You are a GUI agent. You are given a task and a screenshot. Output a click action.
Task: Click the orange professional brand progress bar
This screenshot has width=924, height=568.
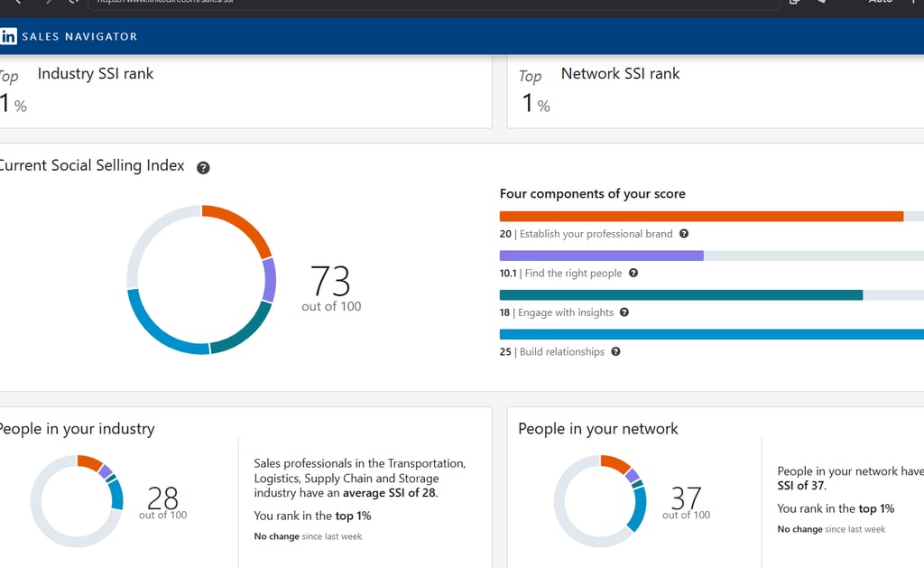[701, 217]
